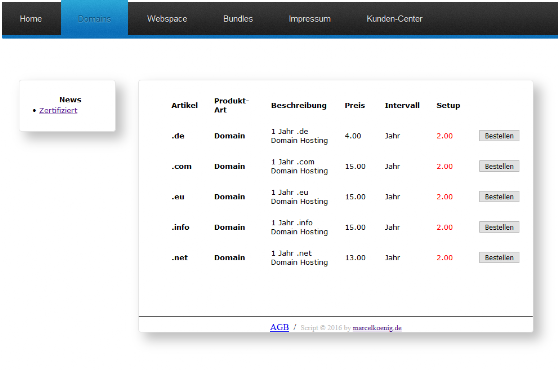
Task: Order the .info domain via Bestellen
Action: tap(499, 227)
